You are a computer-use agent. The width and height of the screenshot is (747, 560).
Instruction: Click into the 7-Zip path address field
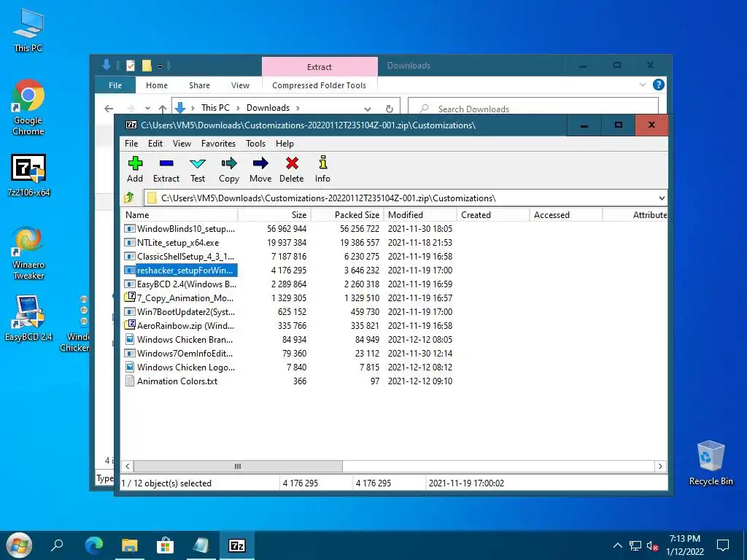400,198
